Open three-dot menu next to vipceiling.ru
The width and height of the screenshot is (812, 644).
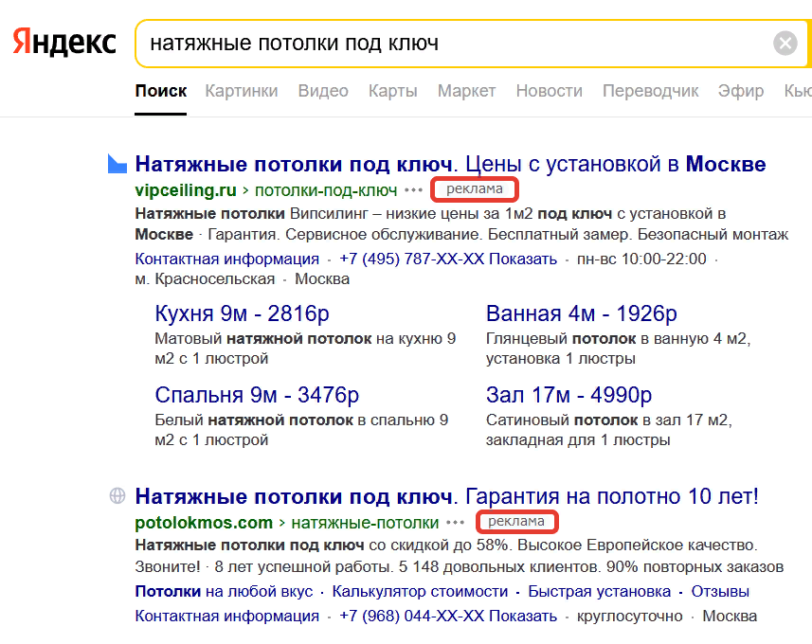(x=413, y=190)
